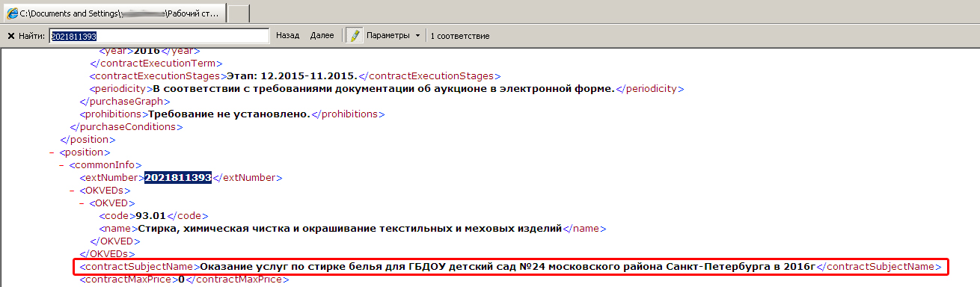
Task: Click the opening <extNumber> tag
Action: tap(111, 178)
